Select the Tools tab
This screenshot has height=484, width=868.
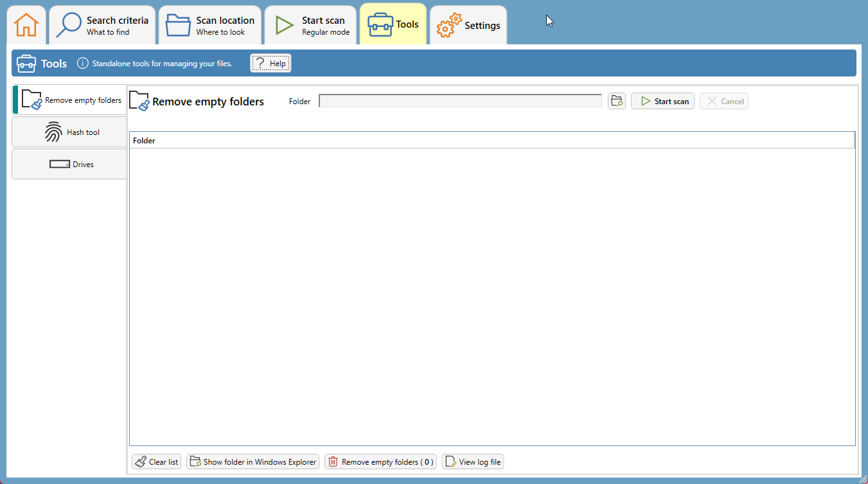(393, 24)
